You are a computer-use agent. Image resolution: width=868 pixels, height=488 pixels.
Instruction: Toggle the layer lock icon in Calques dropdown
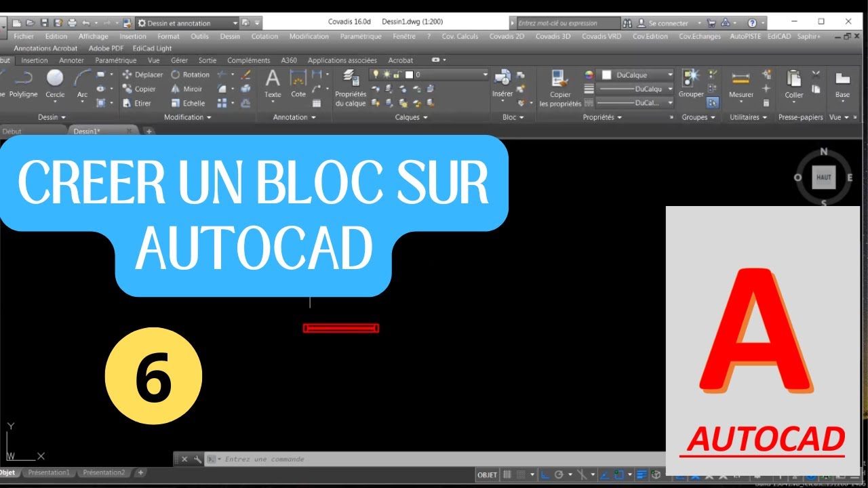tap(397, 75)
